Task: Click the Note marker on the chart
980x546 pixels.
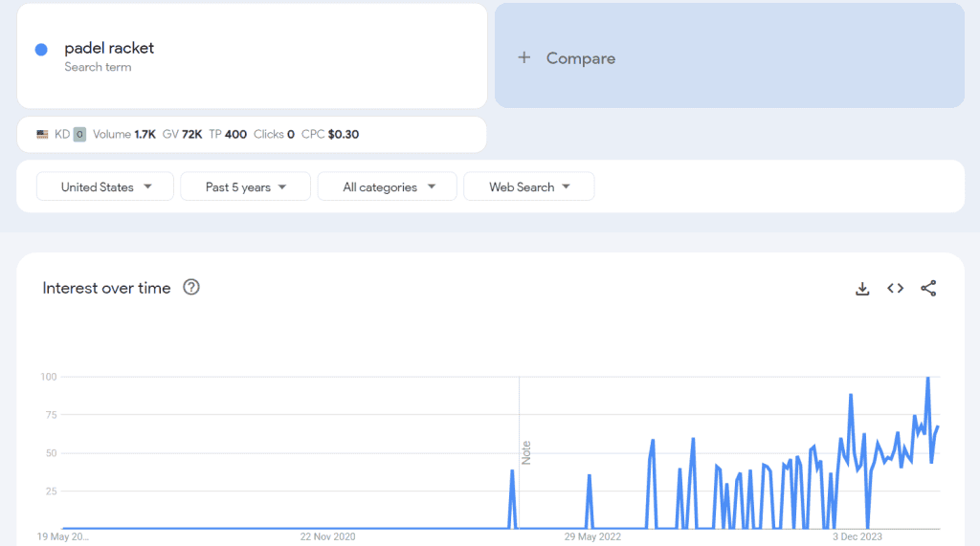Action: [x=525, y=453]
